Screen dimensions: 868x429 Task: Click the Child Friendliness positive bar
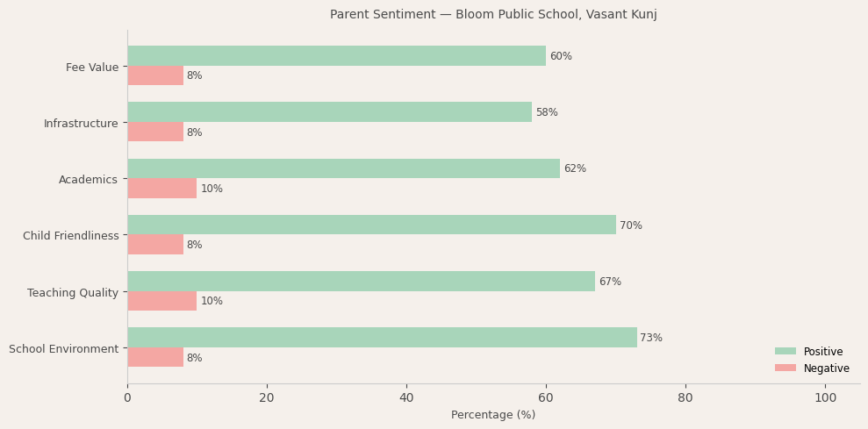[371, 225]
